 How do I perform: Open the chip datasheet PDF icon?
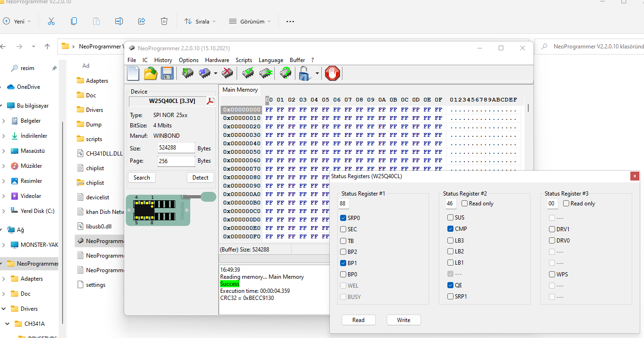coord(211,101)
